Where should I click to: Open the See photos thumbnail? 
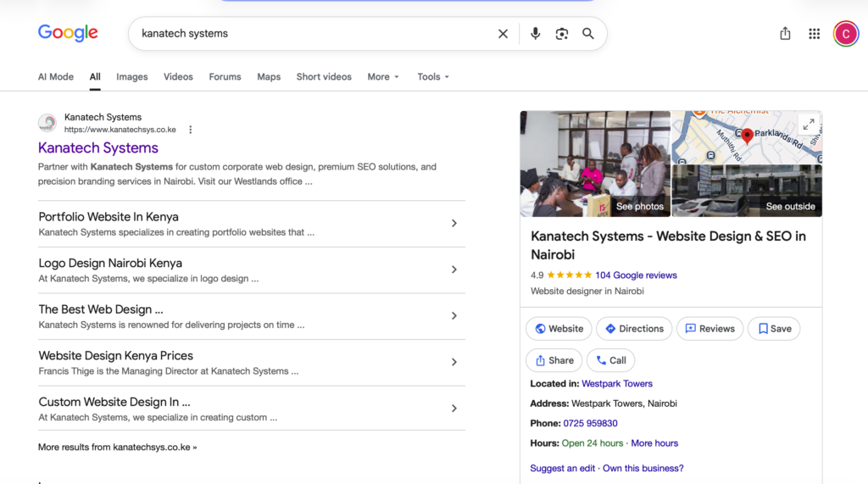[595, 164]
